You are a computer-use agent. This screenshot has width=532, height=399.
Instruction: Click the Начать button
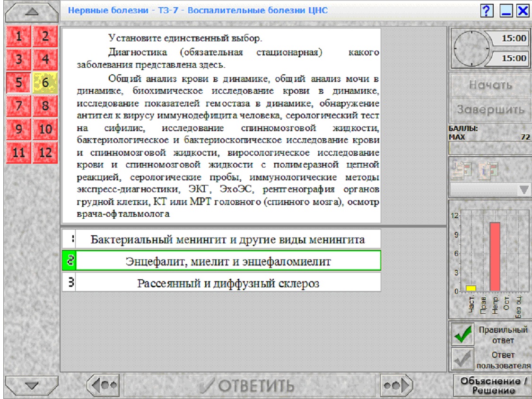pos(490,85)
